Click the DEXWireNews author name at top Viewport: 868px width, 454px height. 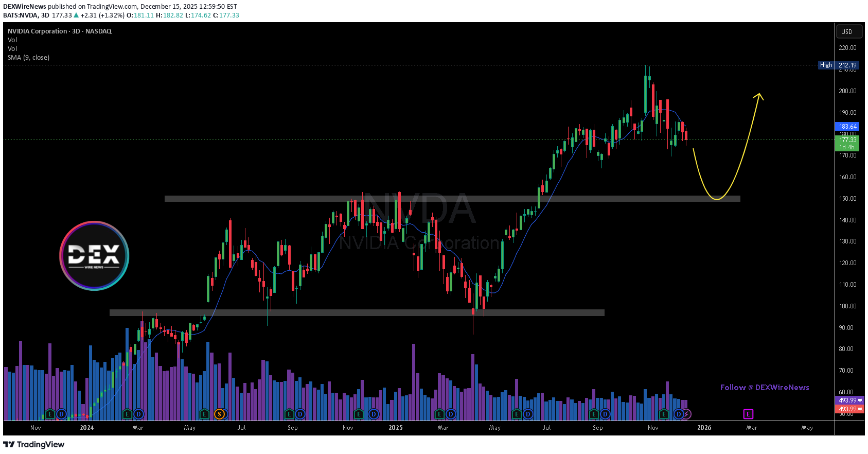(x=25, y=6)
